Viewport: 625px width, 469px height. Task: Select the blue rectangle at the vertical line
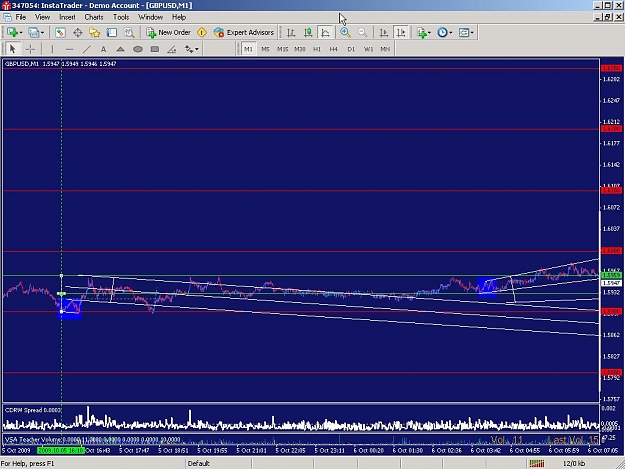coord(71,308)
